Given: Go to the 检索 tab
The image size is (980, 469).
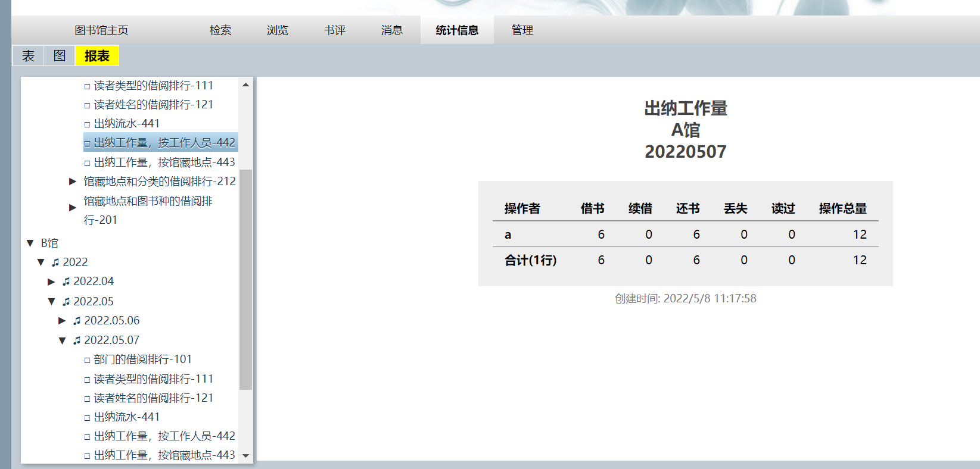Looking at the screenshot, I should [x=220, y=30].
